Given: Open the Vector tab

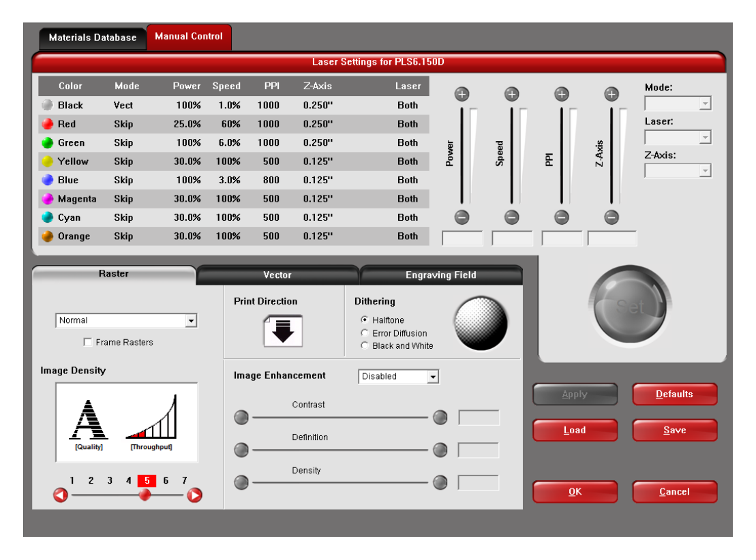Looking at the screenshot, I should tap(277, 275).
